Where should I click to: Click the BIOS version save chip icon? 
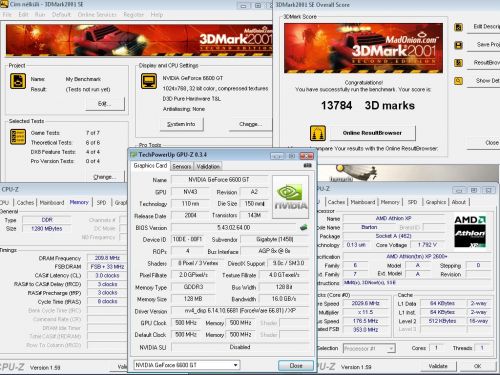(x=303, y=228)
